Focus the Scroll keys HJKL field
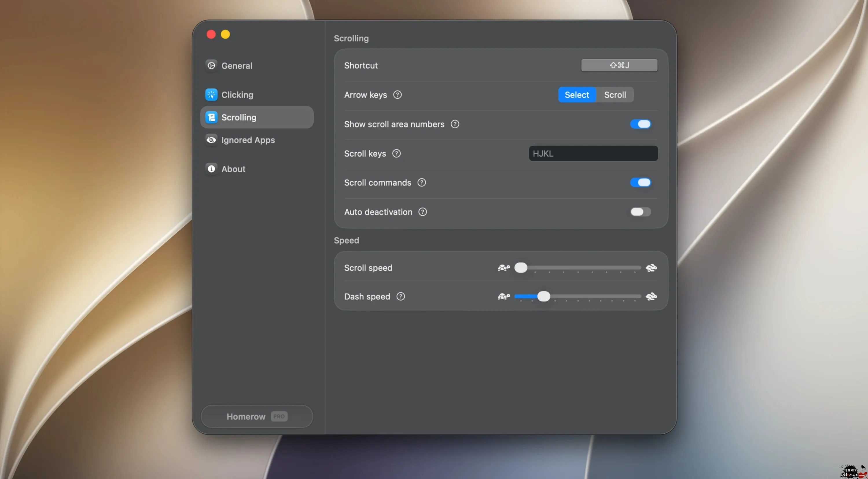Screen dimensions: 868x479 593,153
